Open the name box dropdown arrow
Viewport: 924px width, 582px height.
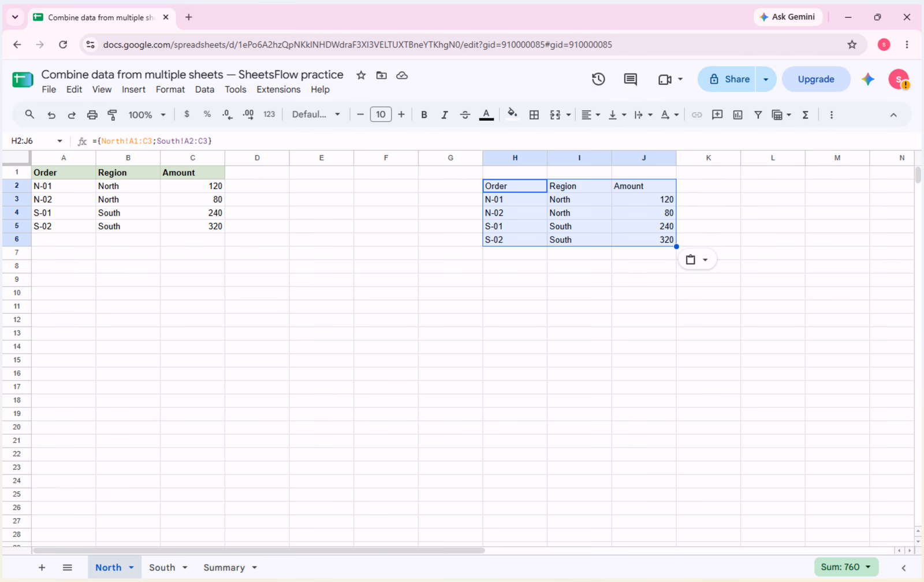[x=59, y=141]
